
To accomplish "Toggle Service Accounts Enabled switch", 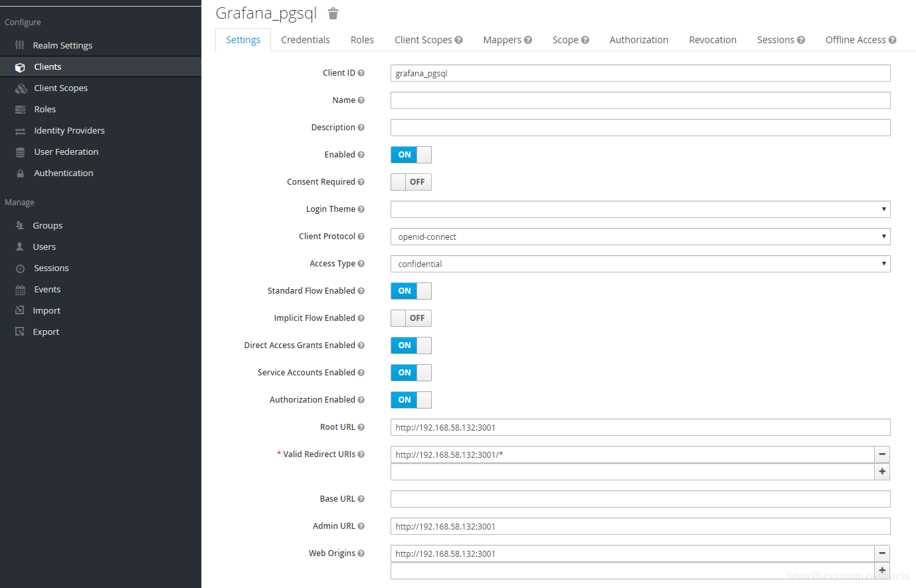I will tap(411, 373).
